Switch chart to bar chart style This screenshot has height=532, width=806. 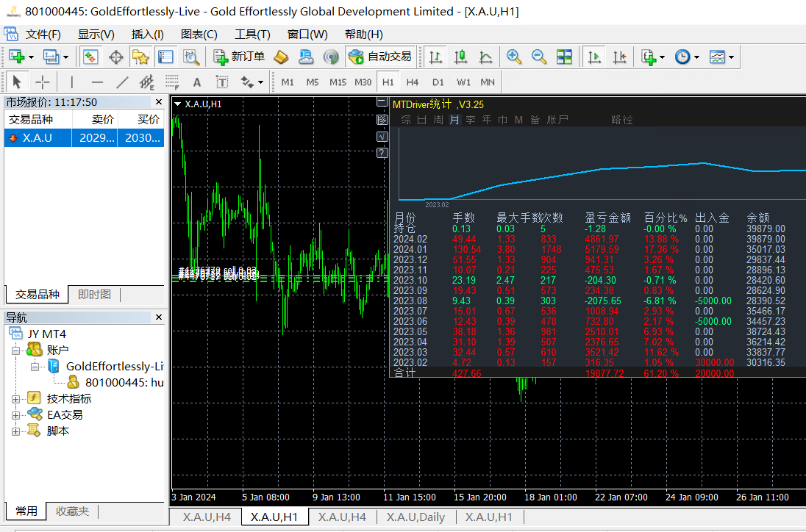point(435,57)
